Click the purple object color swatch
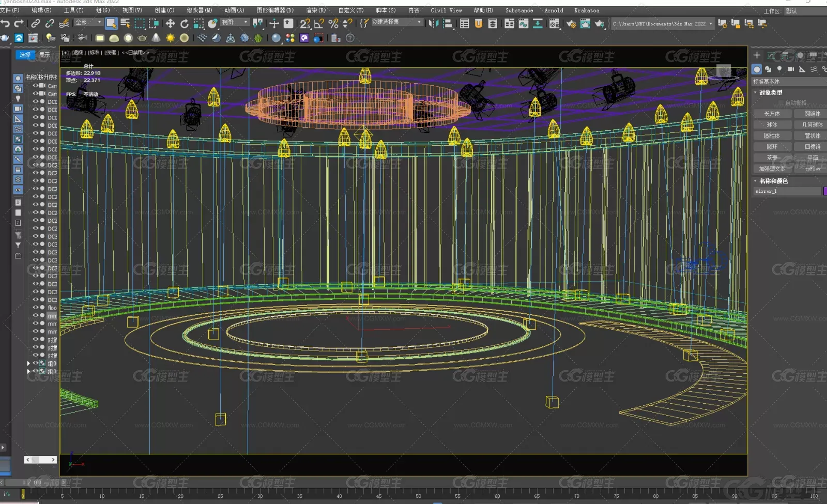 pos(824,191)
